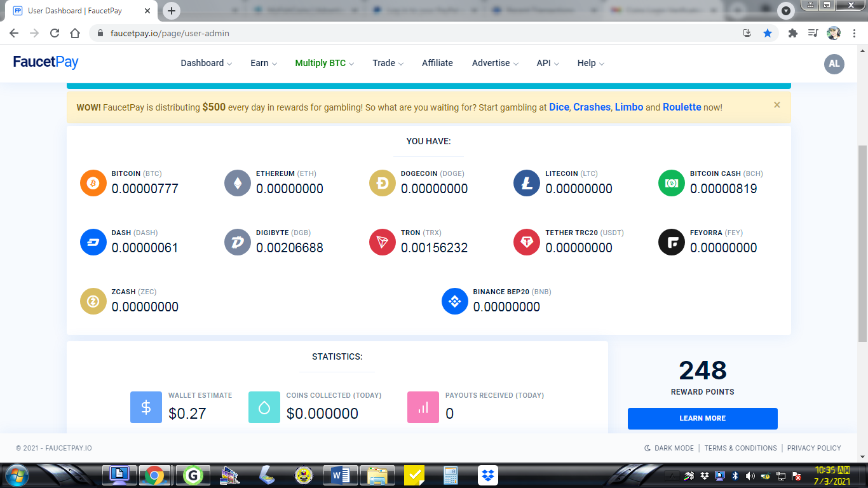Dismiss the yellow gambling rewards banner

pyautogui.click(x=776, y=105)
